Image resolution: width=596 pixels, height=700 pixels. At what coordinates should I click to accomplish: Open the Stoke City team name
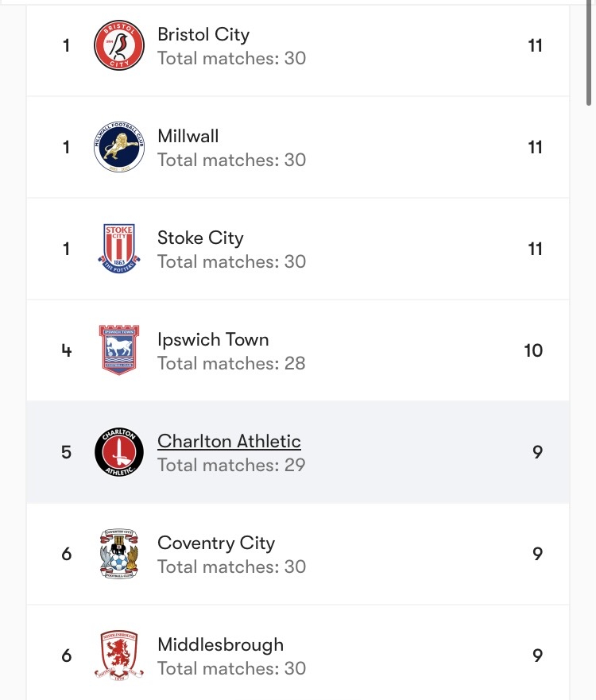click(200, 238)
